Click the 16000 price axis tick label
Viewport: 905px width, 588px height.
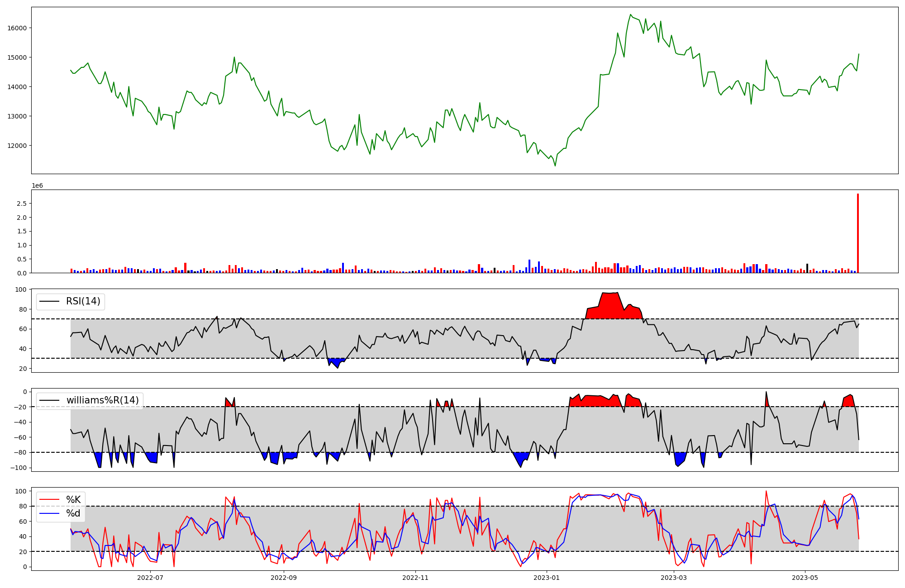click(17, 28)
